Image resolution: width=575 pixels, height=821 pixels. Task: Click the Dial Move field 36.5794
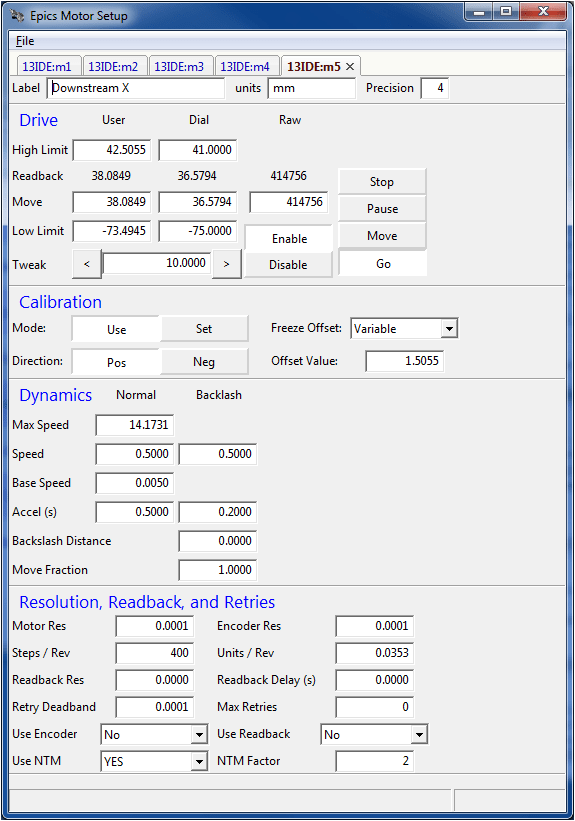coord(198,202)
